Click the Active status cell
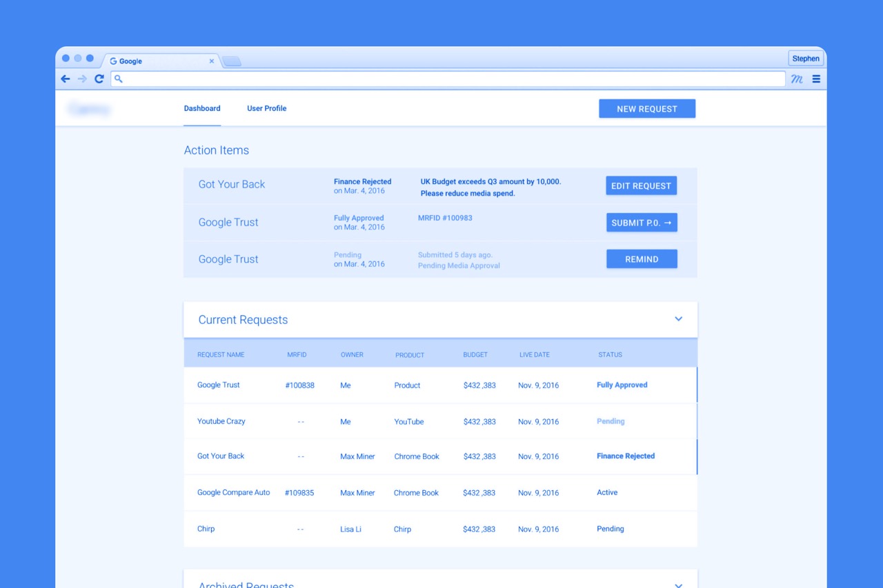Image resolution: width=883 pixels, height=588 pixels. pos(607,493)
